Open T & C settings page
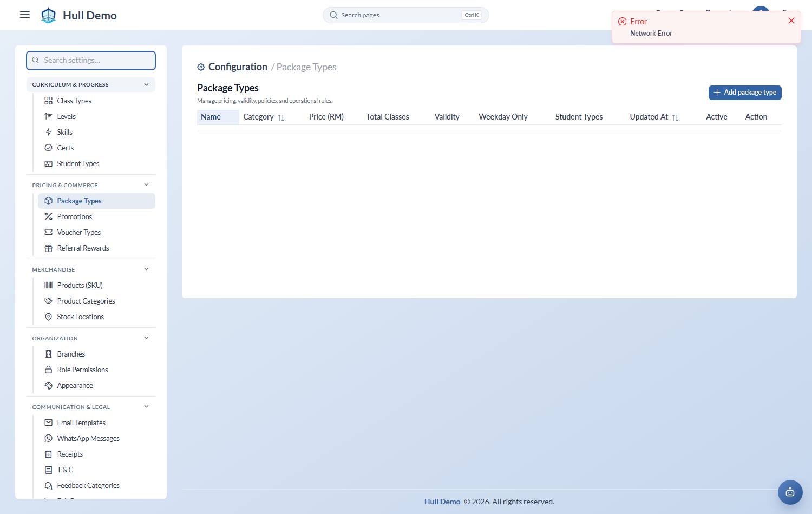The height and width of the screenshot is (514, 812). [x=96, y=470]
